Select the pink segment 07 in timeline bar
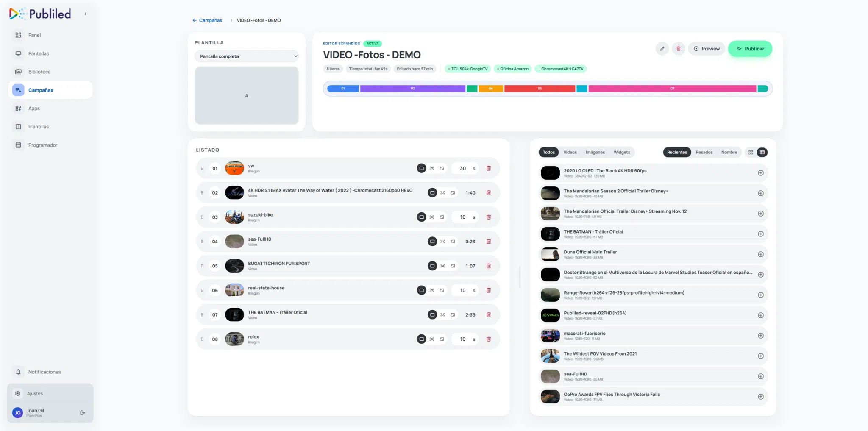 pyautogui.click(x=672, y=89)
